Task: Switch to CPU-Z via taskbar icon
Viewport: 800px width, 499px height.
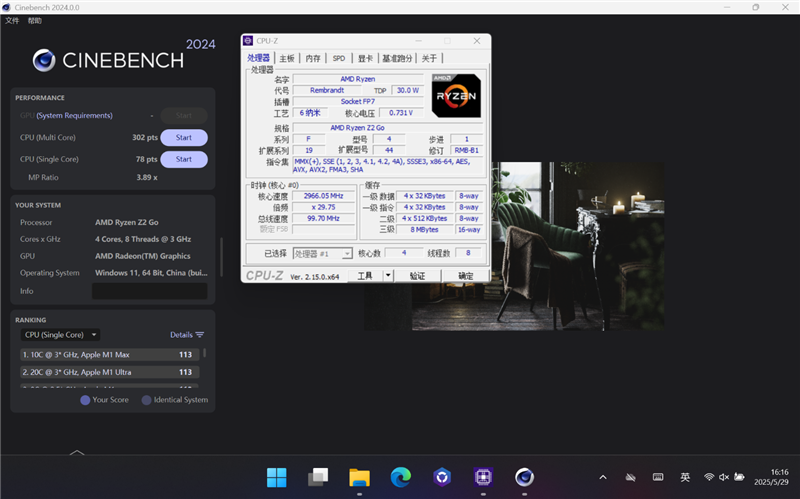Action: coord(483,478)
